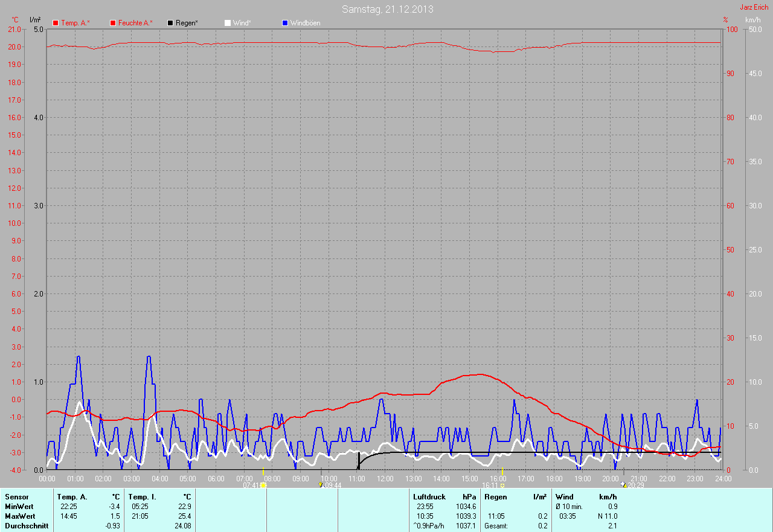This screenshot has height=532, width=773.
Task: Select the Luftdruck column header
Action: click(x=429, y=497)
